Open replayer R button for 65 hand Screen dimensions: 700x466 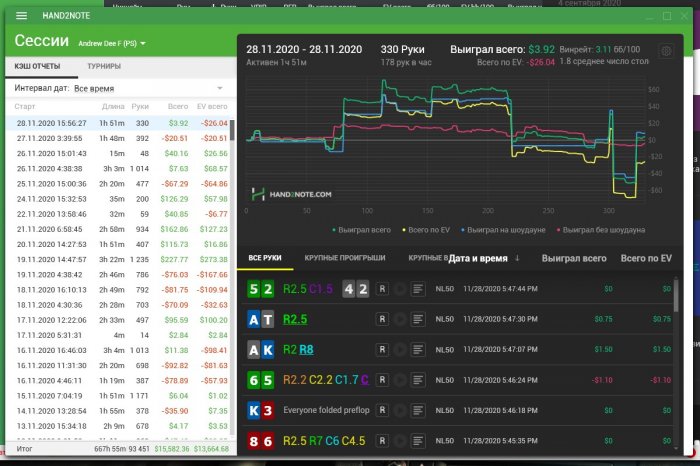tap(382, 380)
